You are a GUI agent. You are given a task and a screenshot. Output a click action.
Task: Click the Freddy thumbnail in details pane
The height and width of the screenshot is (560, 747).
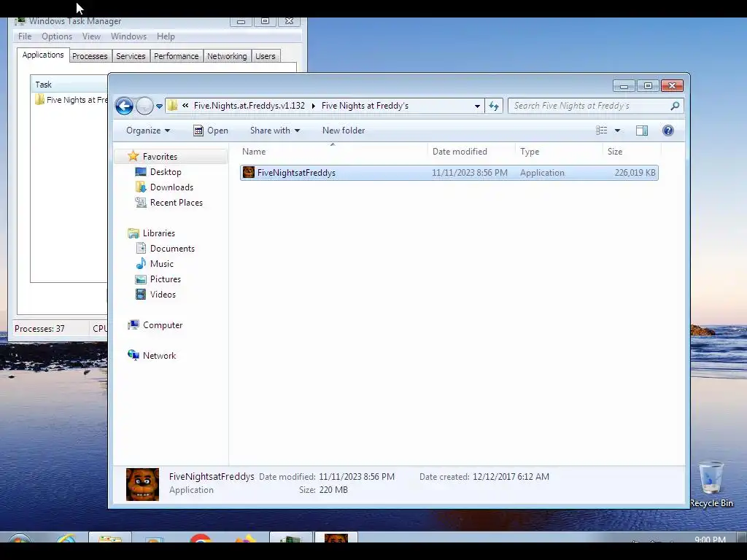(x=142, y=484)
